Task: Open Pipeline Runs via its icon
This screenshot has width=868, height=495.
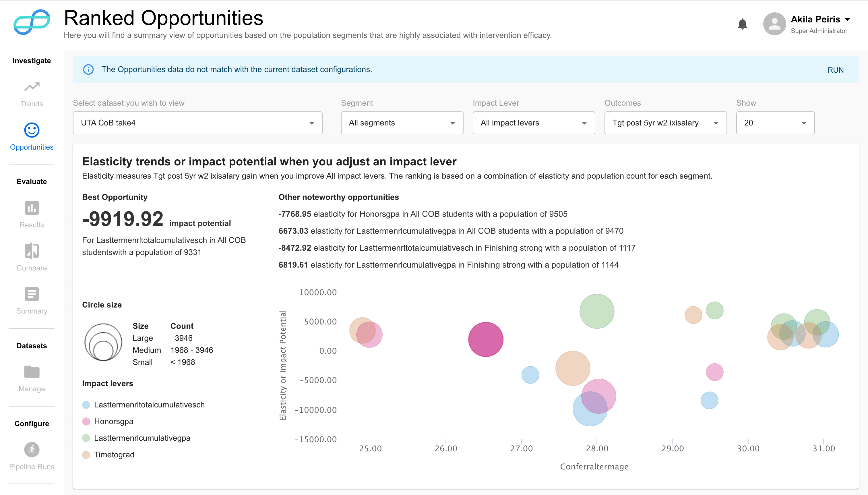Action: click(32, 449)
